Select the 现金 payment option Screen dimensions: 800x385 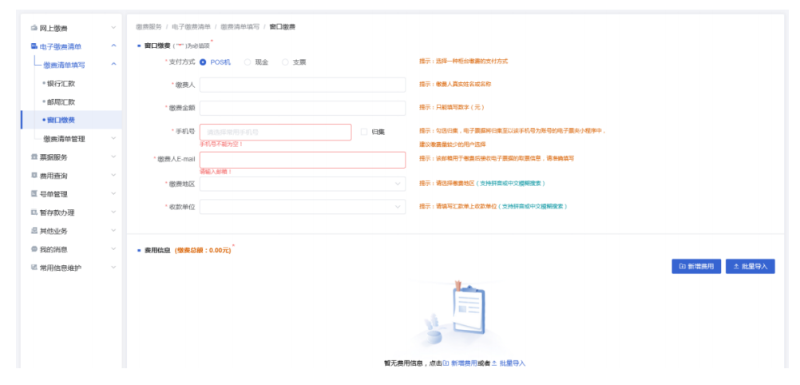[x=247, y=62]
